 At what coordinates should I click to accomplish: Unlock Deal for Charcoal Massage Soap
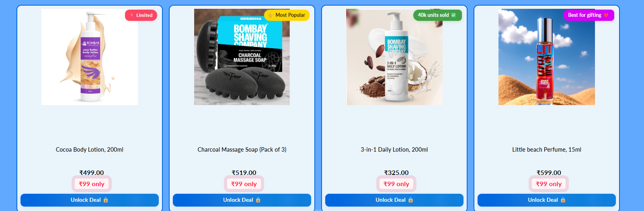242,200
